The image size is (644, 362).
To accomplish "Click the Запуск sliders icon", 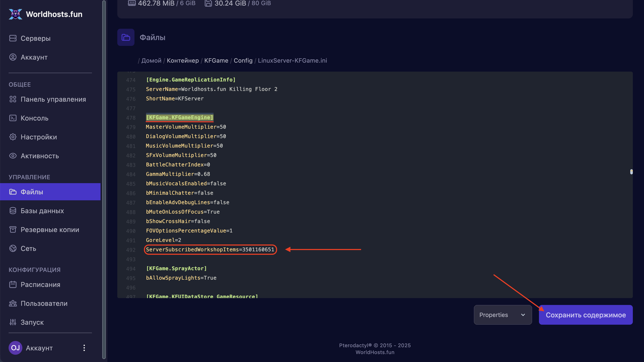I will (13, 322).
